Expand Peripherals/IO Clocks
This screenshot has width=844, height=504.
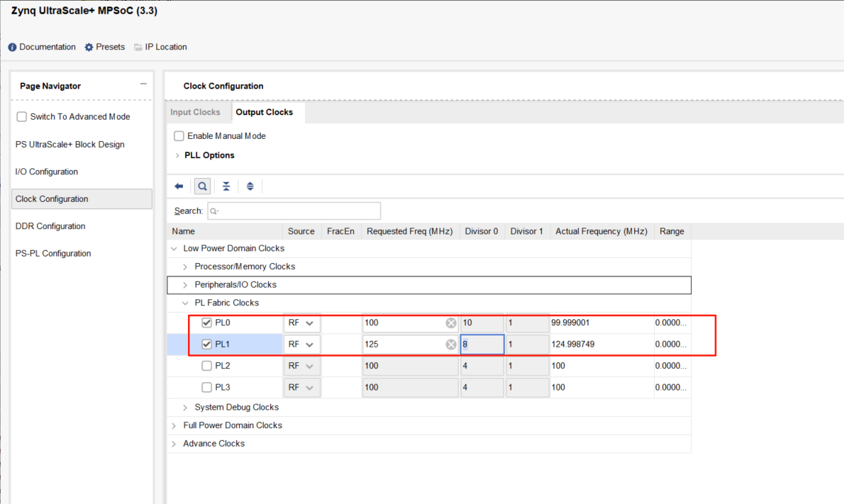coord(185,285)
